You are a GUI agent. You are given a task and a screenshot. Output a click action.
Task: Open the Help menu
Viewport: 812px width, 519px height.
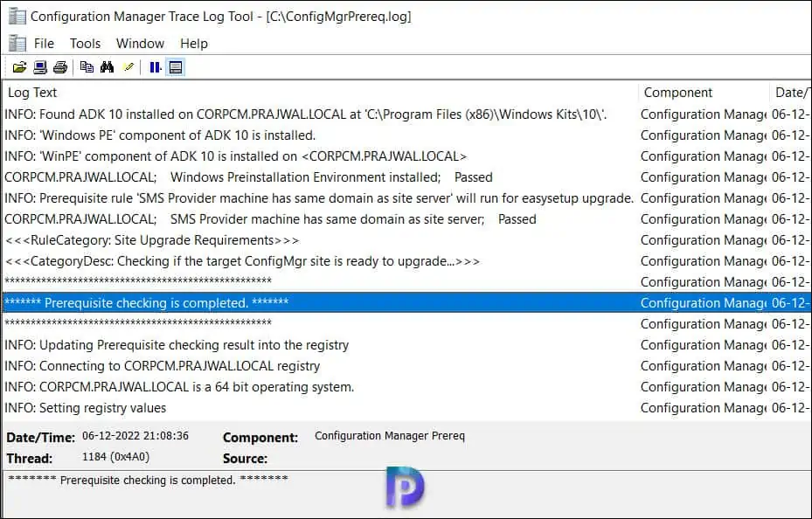pyautogui.click(x=194, y=44)
